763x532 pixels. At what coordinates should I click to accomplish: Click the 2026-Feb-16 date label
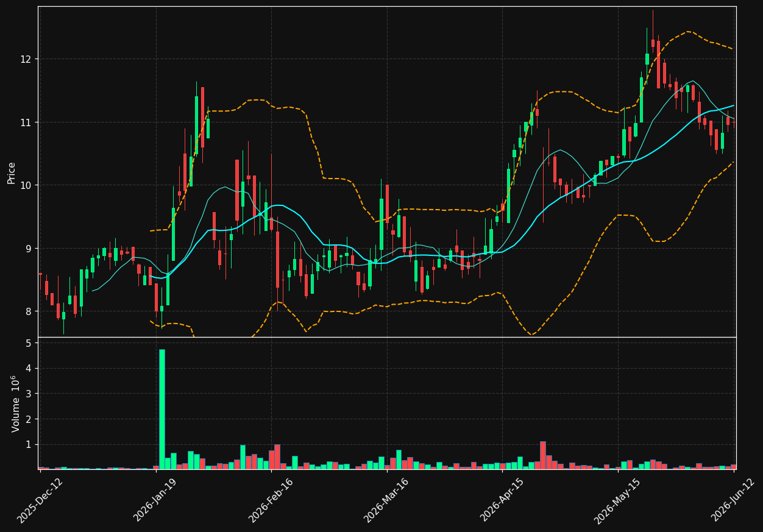[271, 500]
